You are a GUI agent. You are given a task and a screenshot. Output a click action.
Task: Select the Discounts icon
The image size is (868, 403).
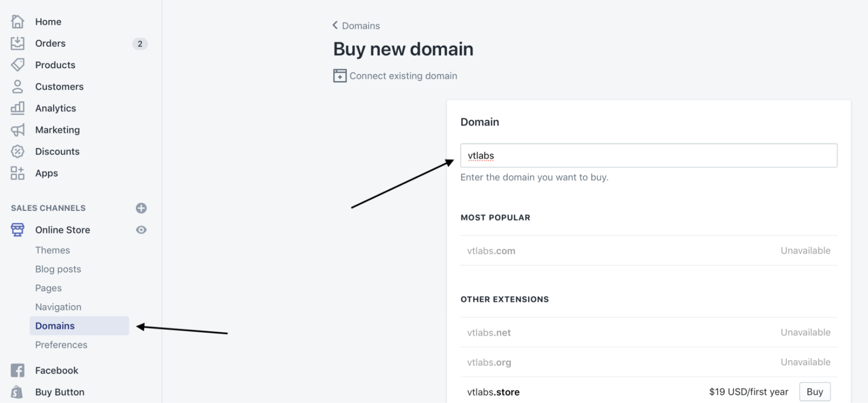[x=18, y=151]
